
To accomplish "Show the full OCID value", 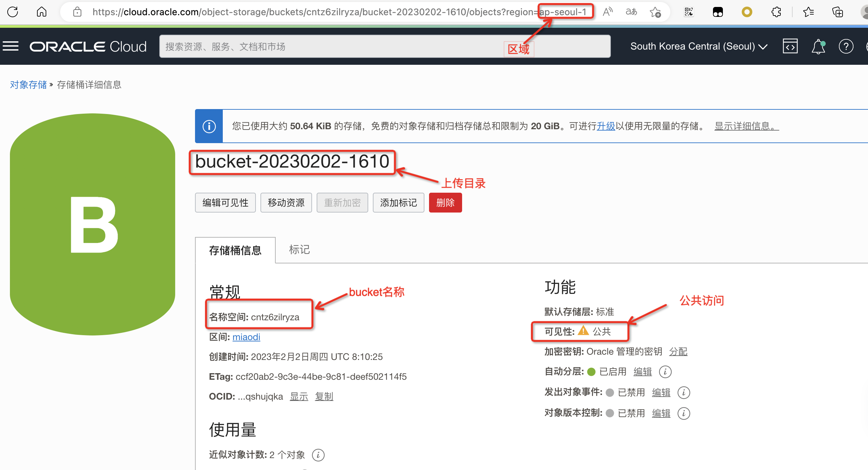I will tap(299, 397).
